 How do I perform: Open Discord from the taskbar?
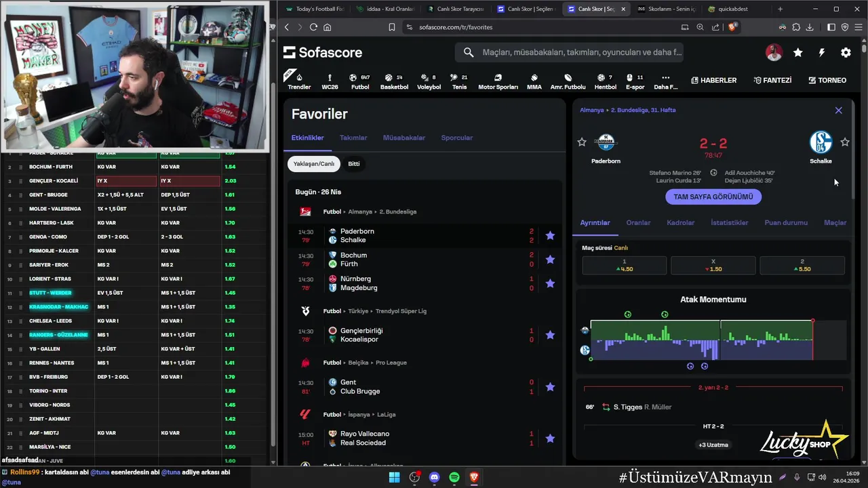435,477
